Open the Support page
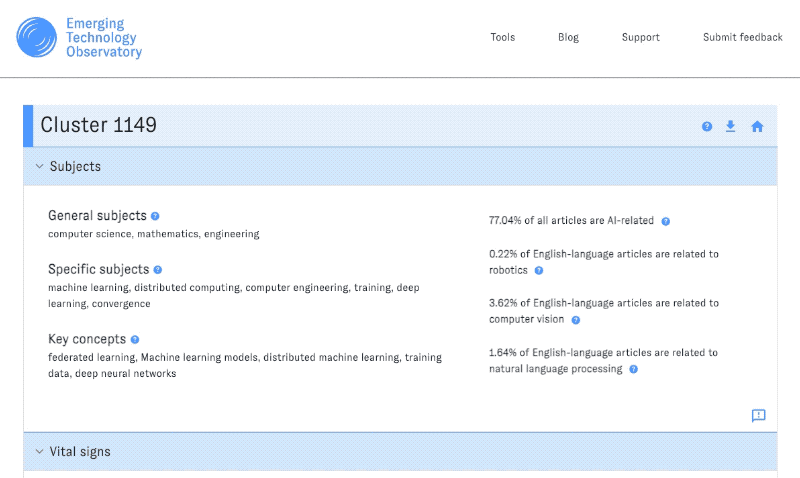 click(640, 38)
